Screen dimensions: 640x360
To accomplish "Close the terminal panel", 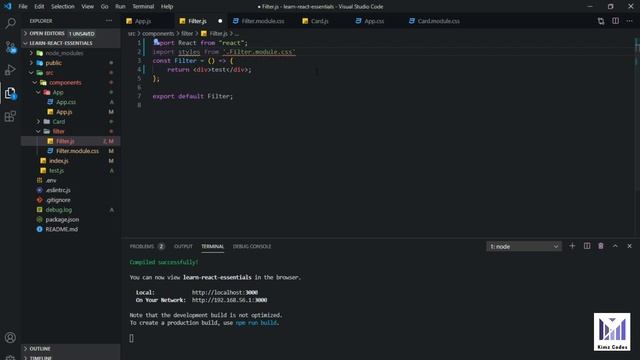I will 629,246.
